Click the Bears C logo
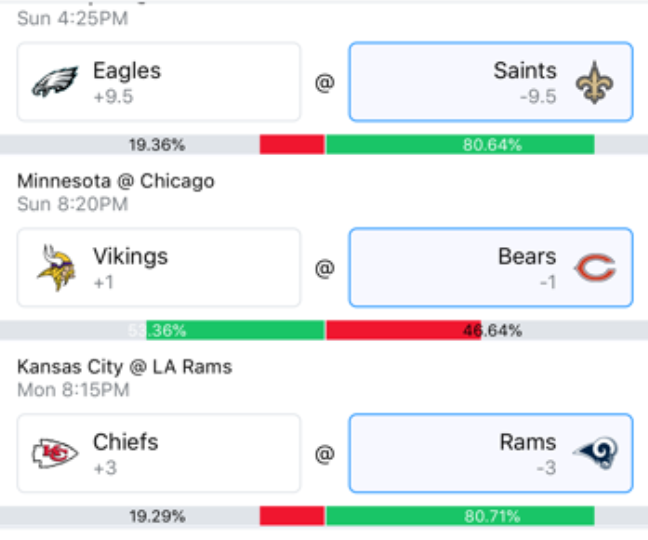Image resolution: width=648 pixels, height=540 pixels. 594,268
